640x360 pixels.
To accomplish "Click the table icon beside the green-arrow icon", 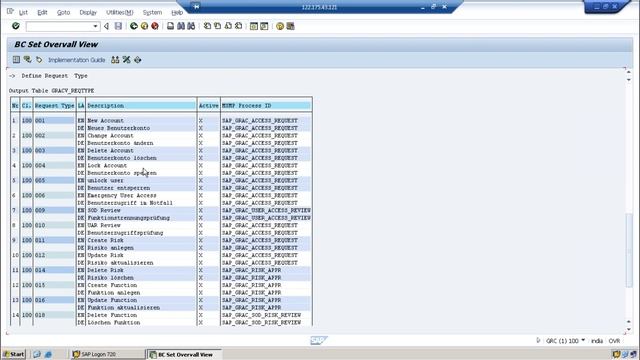I will [x=16, y=60].
